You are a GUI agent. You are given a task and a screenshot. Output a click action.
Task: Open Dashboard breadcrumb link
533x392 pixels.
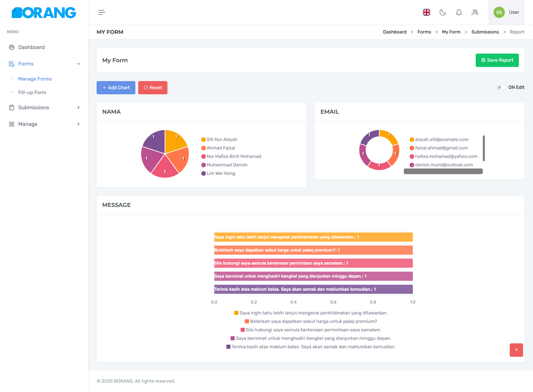pyautogui.click(x=395, y=32)
